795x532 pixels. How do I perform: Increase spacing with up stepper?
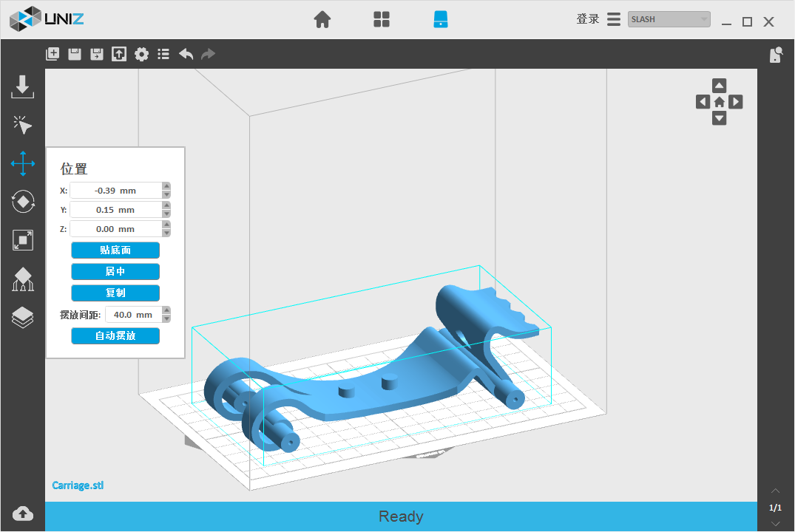click(x=166, y=310)
